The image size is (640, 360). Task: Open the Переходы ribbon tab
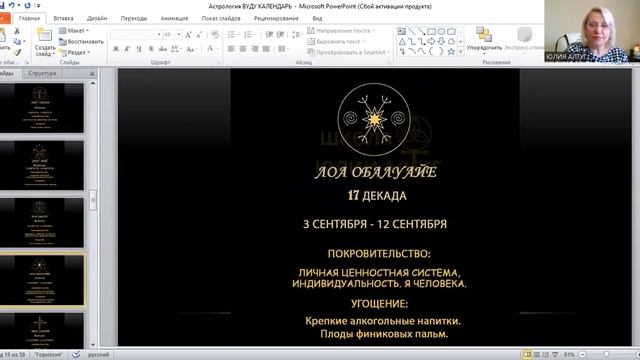(134, 18)
